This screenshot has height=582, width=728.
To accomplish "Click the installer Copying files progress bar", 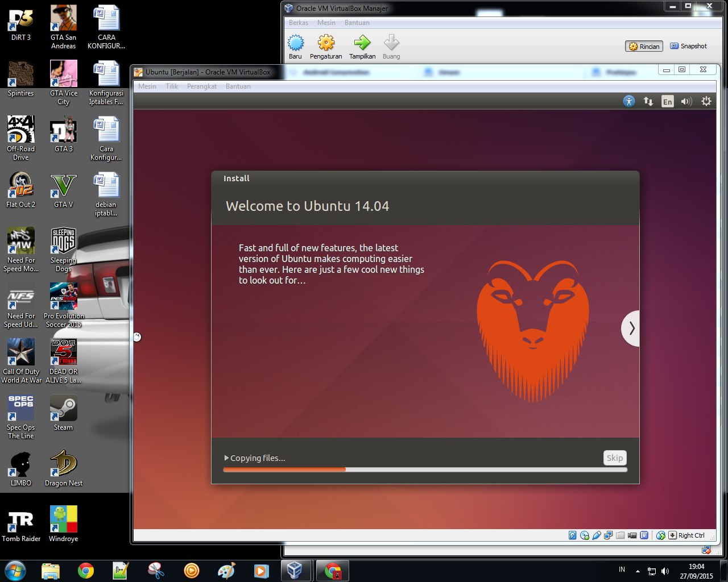I will [x=425, y=469].
